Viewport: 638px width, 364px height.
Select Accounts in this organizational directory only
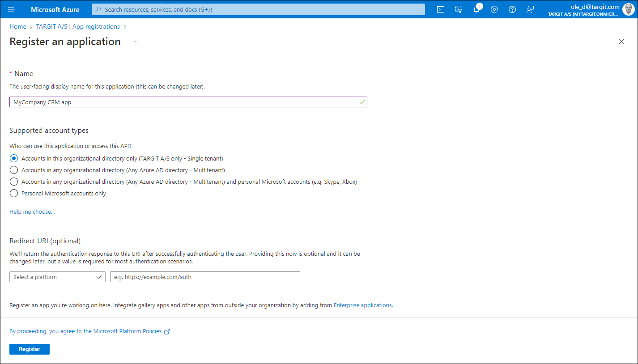[14, 158]
